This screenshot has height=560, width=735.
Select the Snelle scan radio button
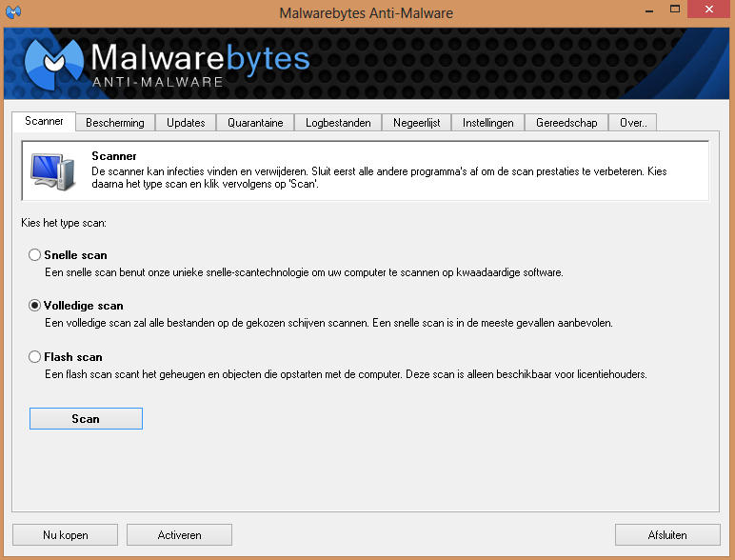[x=34, y=254]
